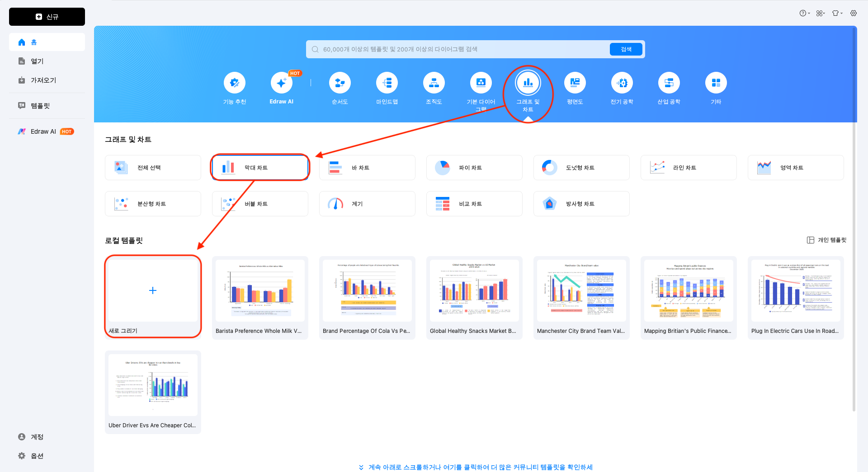This screenshot has width=868, height=472.
Task: Open the 조직도 org chart category
Action: (434, 83)
